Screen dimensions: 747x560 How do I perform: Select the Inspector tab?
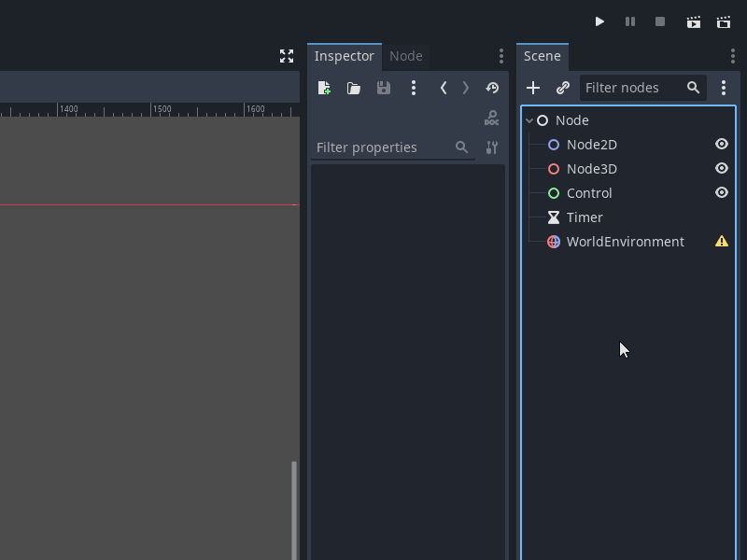[345, 56]
